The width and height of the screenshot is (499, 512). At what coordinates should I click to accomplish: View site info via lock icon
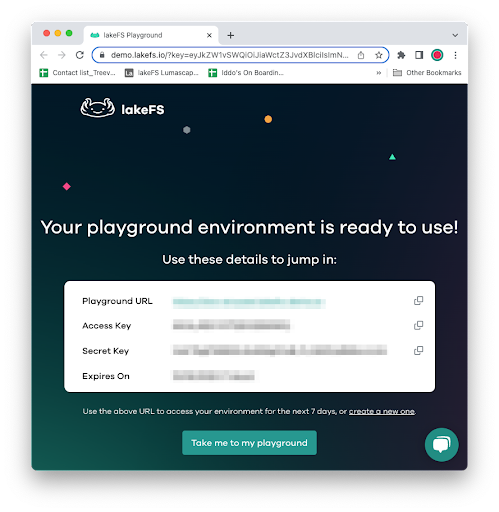pos(102,55)
